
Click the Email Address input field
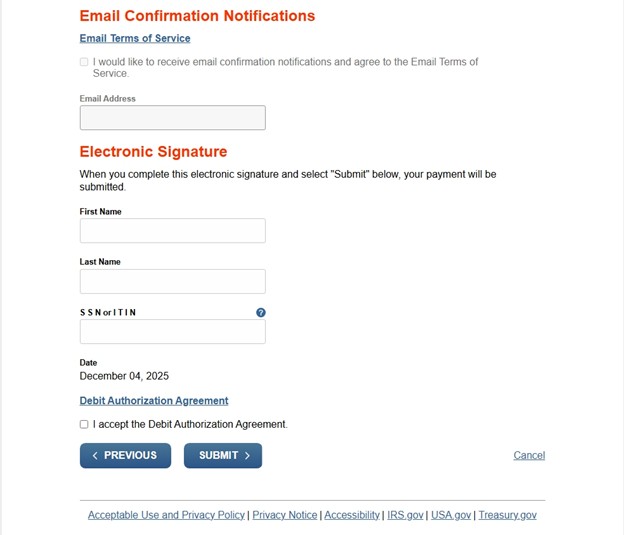click(172, 118)
